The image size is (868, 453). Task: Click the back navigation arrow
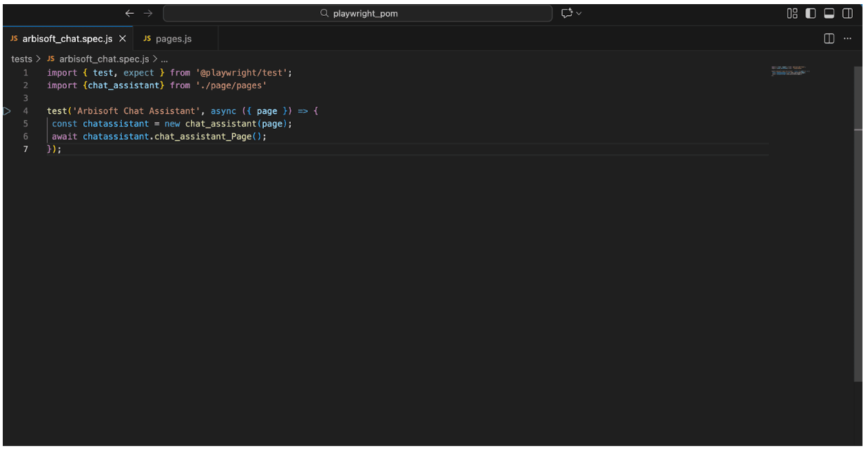pyautogui.click(x=130, y=12)
